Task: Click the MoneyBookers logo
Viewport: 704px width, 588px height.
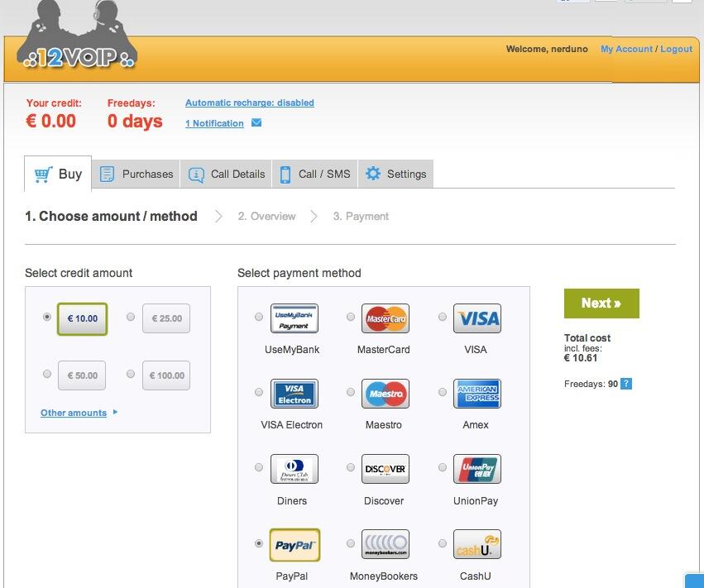Action: tap(386, 544)
